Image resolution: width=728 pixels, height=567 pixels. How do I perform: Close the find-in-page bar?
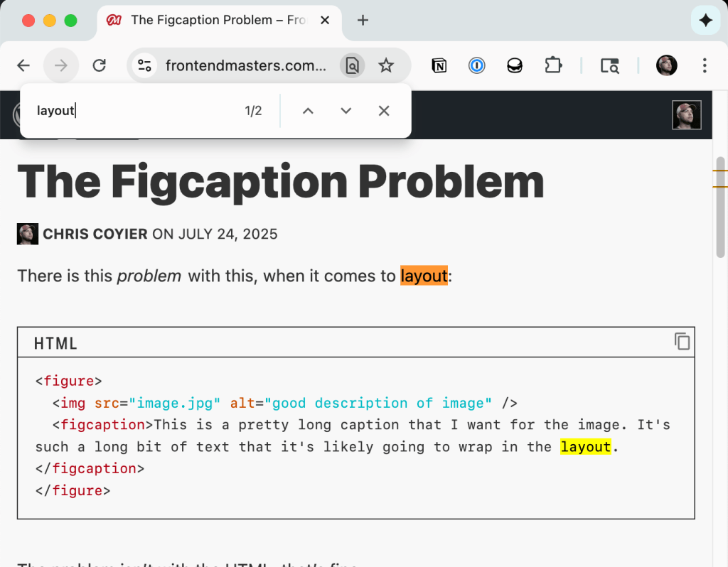tap(384, 111)
